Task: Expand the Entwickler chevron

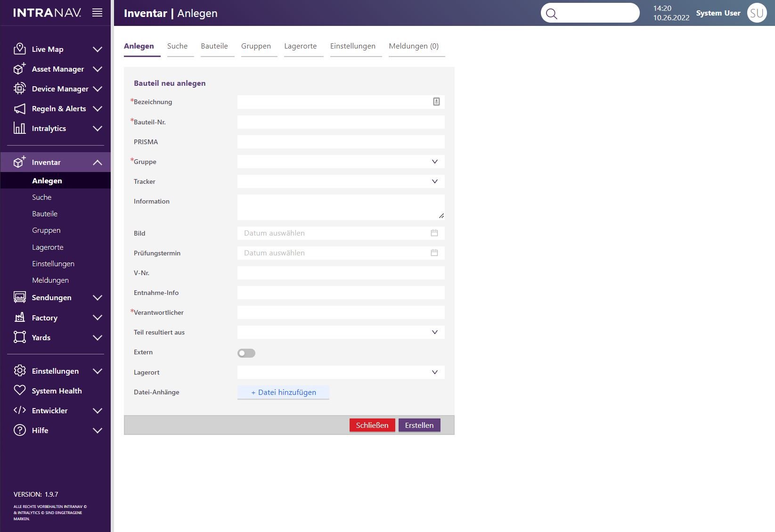Action: tap(98, 410)
